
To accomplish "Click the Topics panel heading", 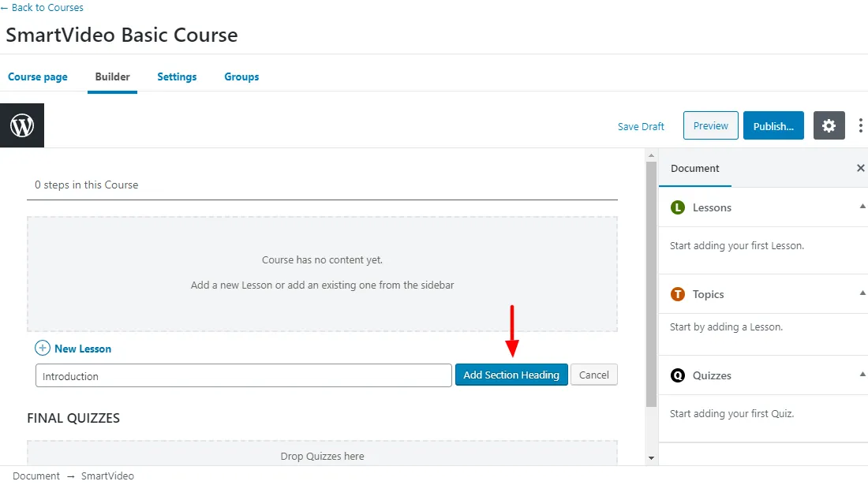I will tap(708, 294).
